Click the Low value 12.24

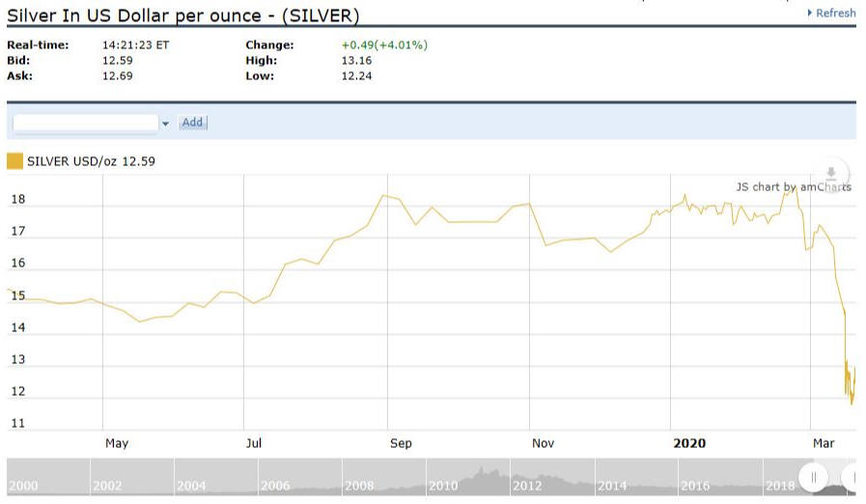click(x=357, y=75)
